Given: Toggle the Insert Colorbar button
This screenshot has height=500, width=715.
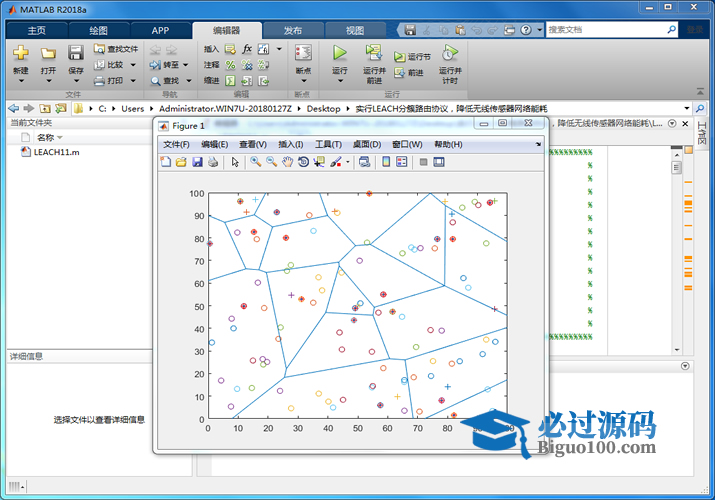Looking at the screenshot, I should [x=386, y=162].
